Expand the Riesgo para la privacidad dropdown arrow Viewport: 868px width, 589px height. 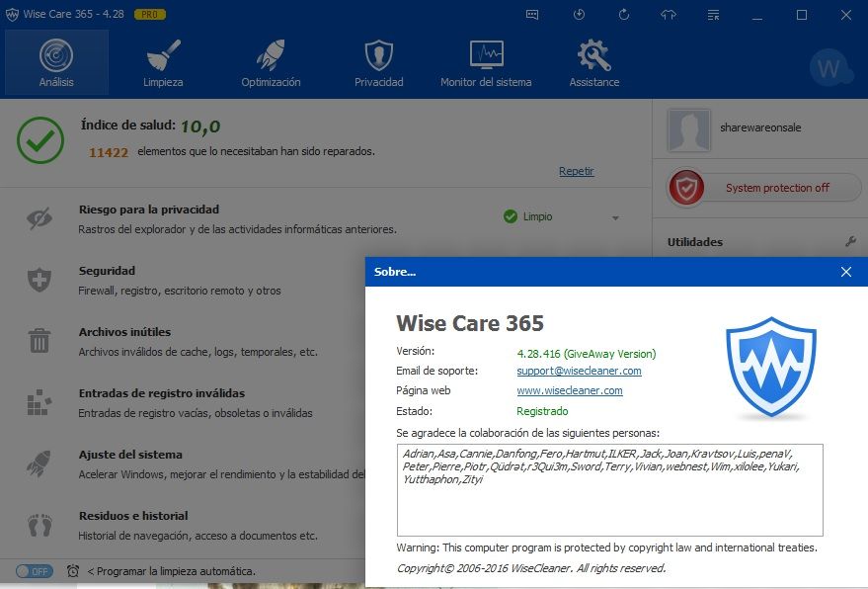click(615, 218)
